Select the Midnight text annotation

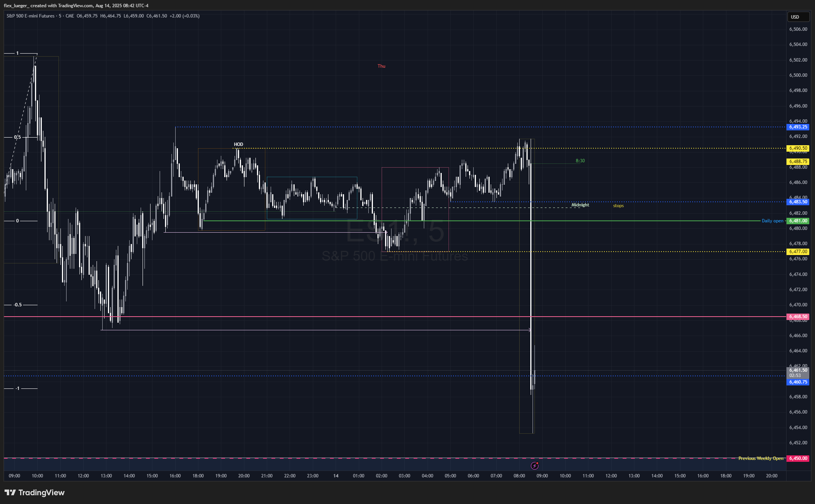(x=580, y=205)
